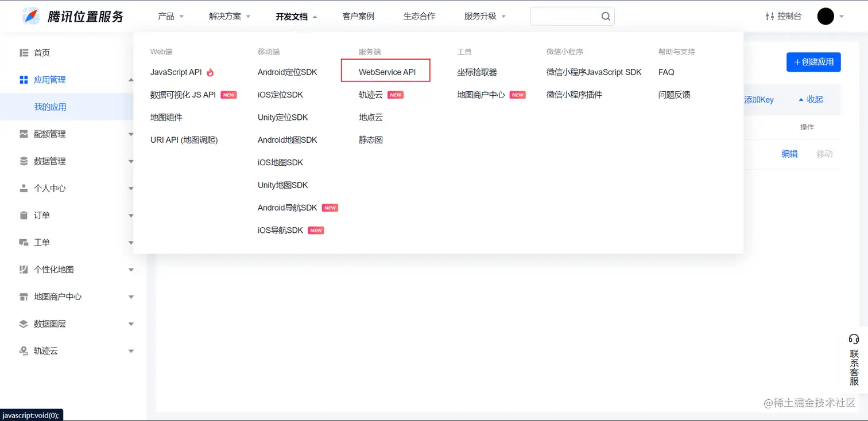The height and width of the screenshot is (421, 868).
Task: Open Android定位SDK documentation
Action: click(287, 72)
